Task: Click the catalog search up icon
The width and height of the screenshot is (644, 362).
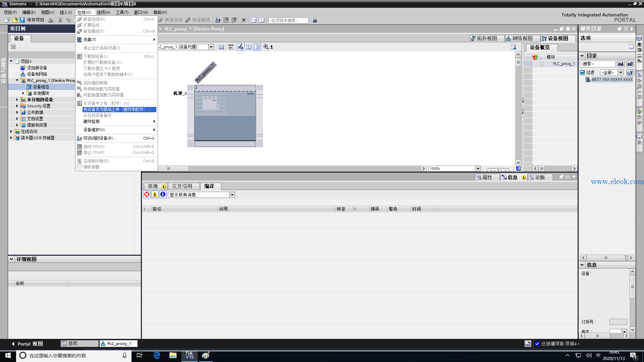Action: pos(630,64)
